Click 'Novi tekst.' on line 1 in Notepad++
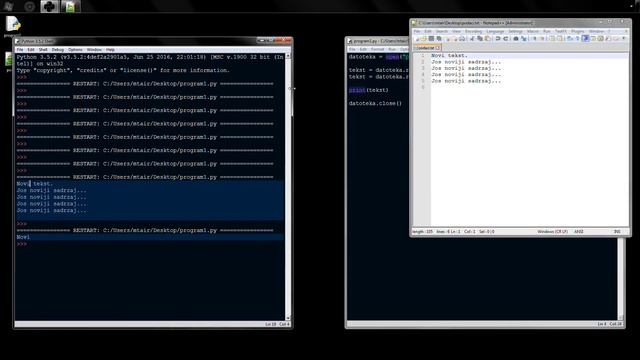 (449, 55)
